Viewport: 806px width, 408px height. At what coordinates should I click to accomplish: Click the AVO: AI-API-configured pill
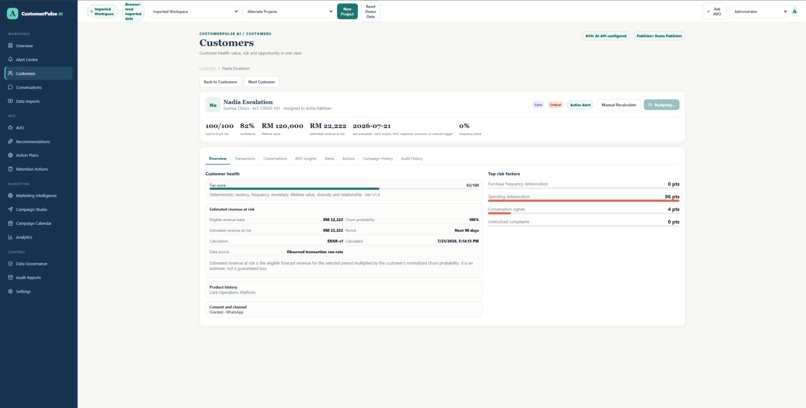[606, 36]
